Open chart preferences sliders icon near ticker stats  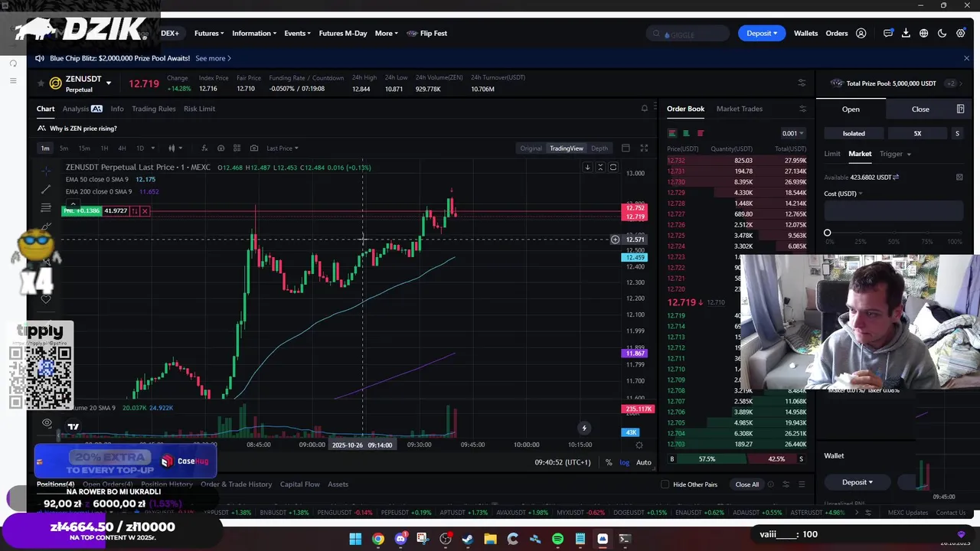802,83
